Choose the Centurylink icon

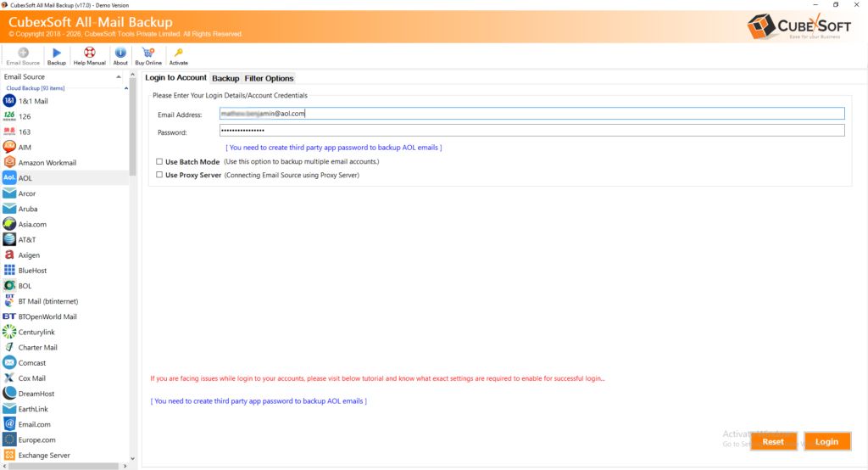[x=9, y=332]
